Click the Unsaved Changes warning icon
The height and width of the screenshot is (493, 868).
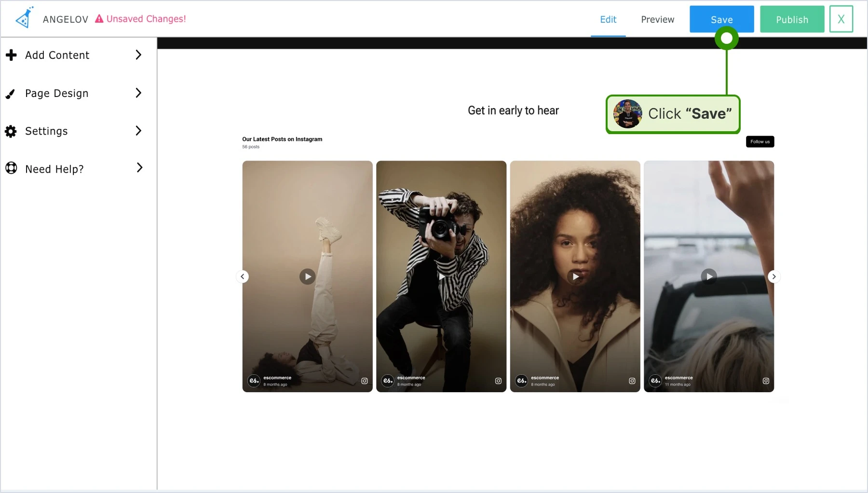coord(99,19)
